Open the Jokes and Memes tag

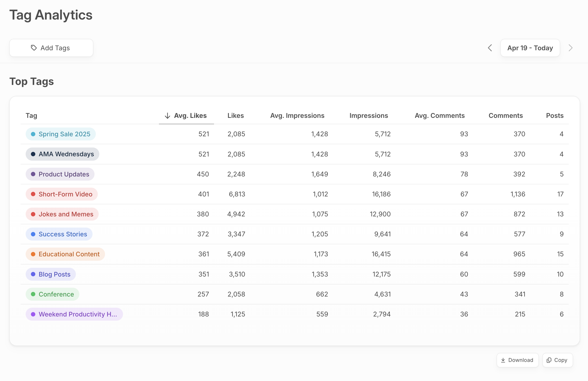coord(62,214)
